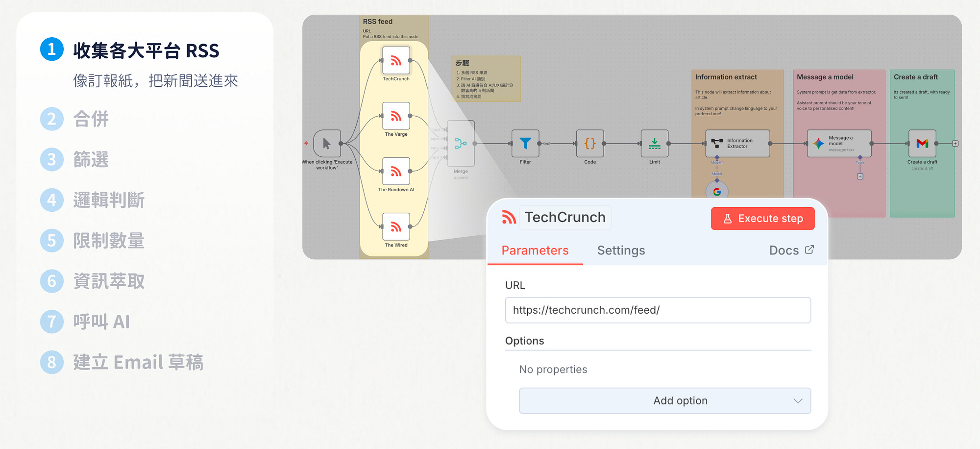Viewport: 980px width, 449px height.
Task: Select the Filter node funnel icon
Action: pos(525,143)
